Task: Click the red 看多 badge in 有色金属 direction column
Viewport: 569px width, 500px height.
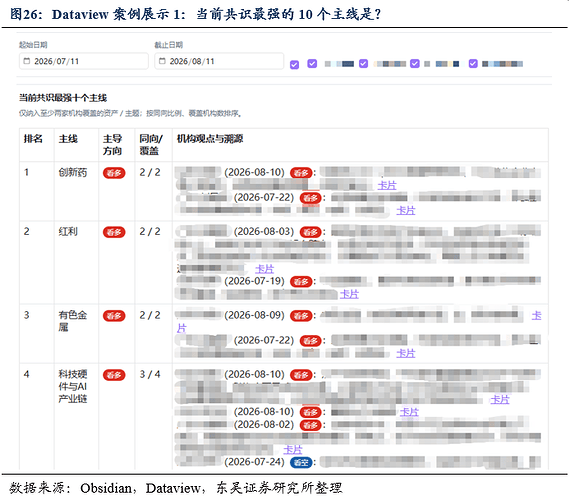Action: [x=114, y=316]
